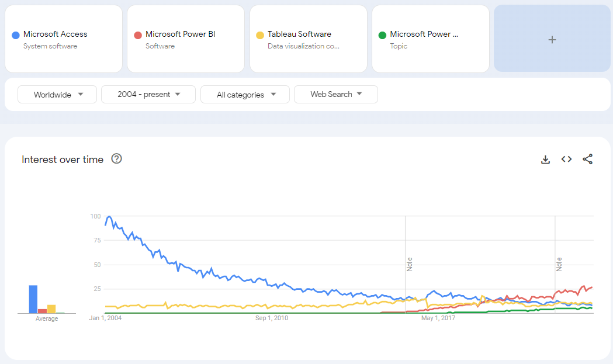613x364 pixels.
Task: Open the 2004 - present time range dropdown
Action: [148, 94]
